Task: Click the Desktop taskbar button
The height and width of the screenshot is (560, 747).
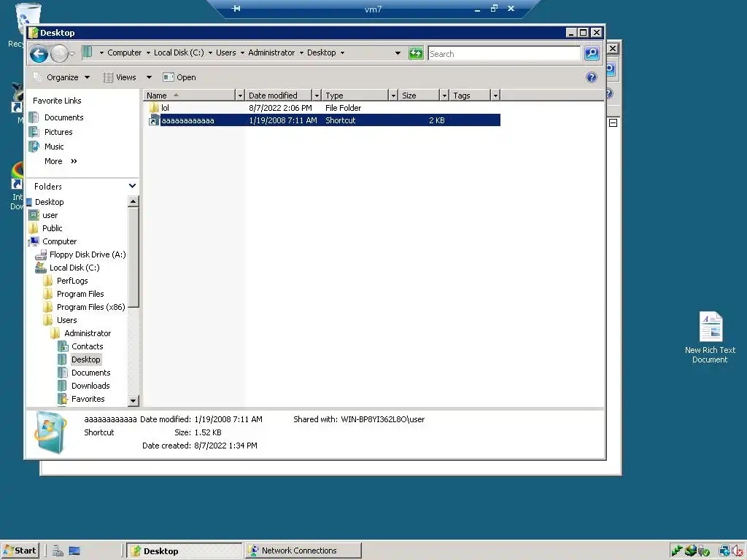Action: click(x=185, y=551)
